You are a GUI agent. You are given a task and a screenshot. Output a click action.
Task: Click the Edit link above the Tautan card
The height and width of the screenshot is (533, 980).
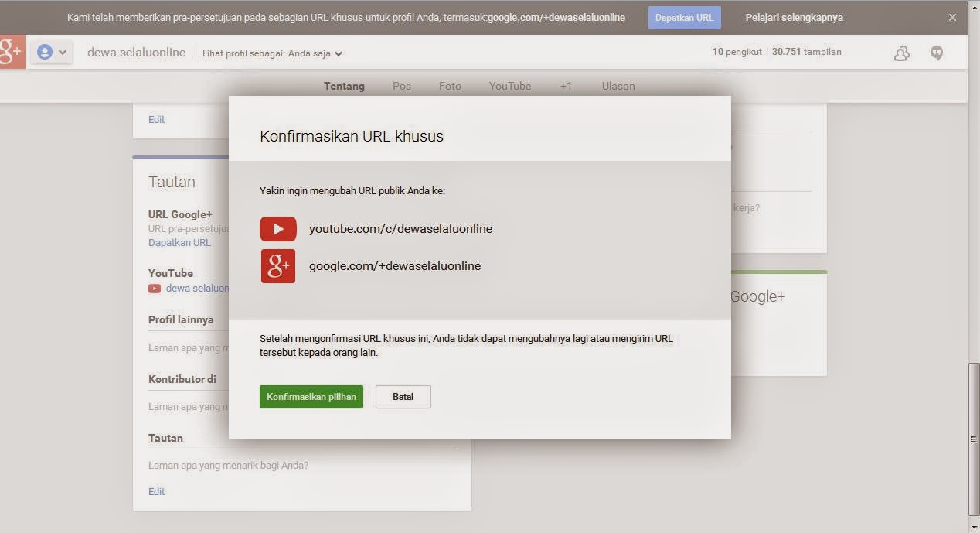click(157, 119)
